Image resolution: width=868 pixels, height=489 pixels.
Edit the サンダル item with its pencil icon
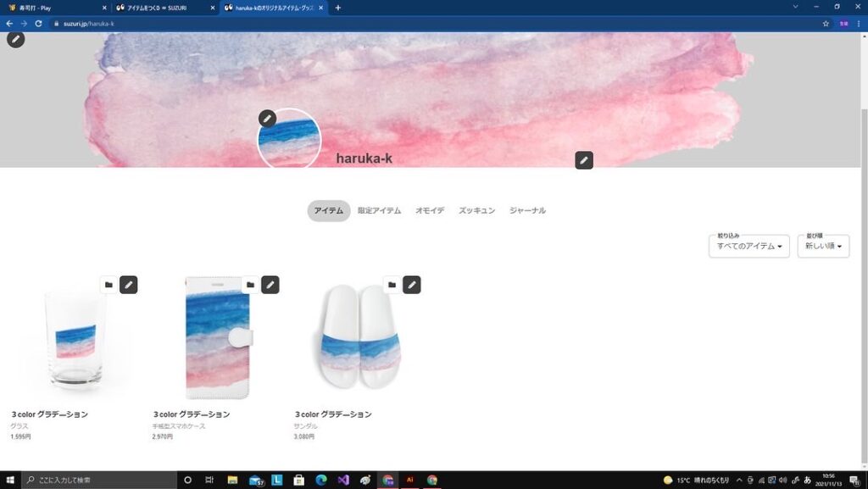pos(411,285)
